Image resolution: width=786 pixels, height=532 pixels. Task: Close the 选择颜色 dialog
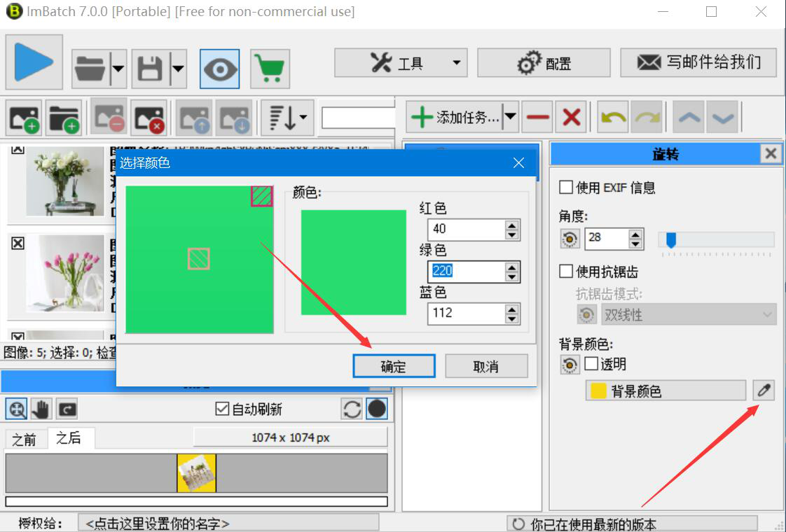point(519,162)
